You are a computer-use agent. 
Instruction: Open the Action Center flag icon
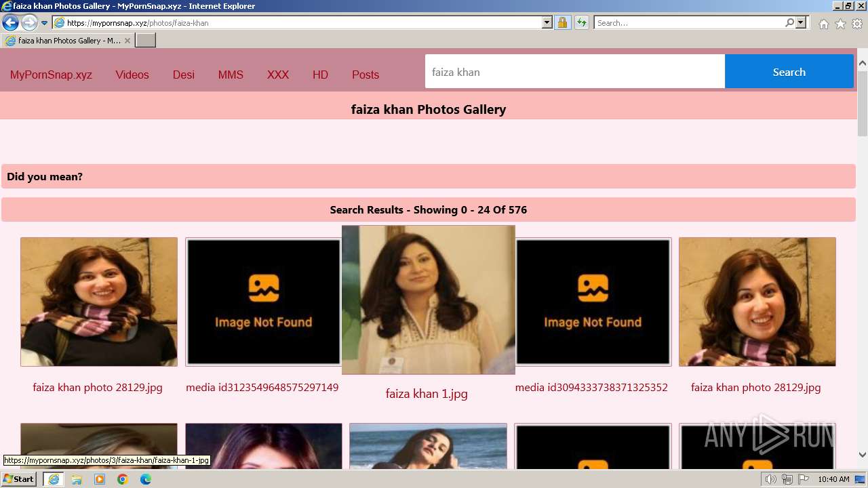803,479
